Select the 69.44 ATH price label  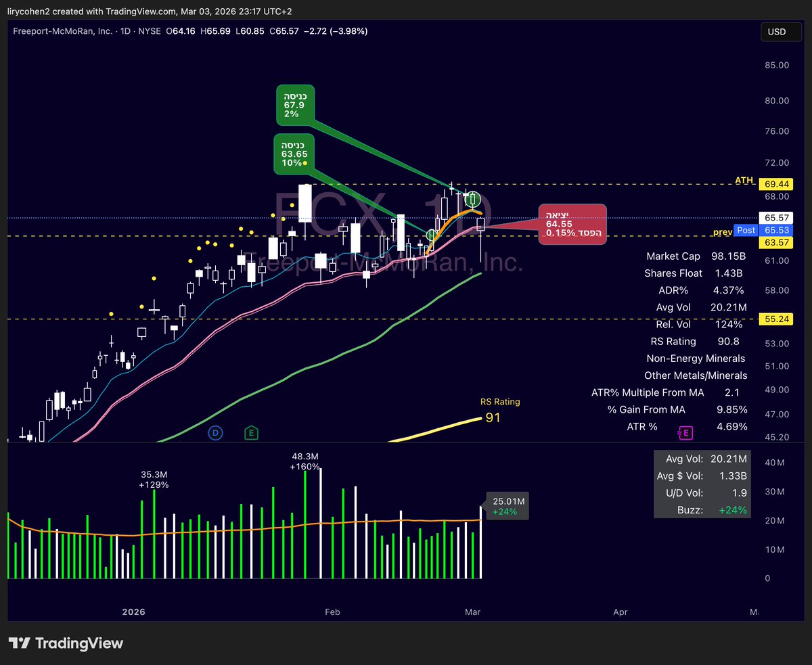(775, 184)
